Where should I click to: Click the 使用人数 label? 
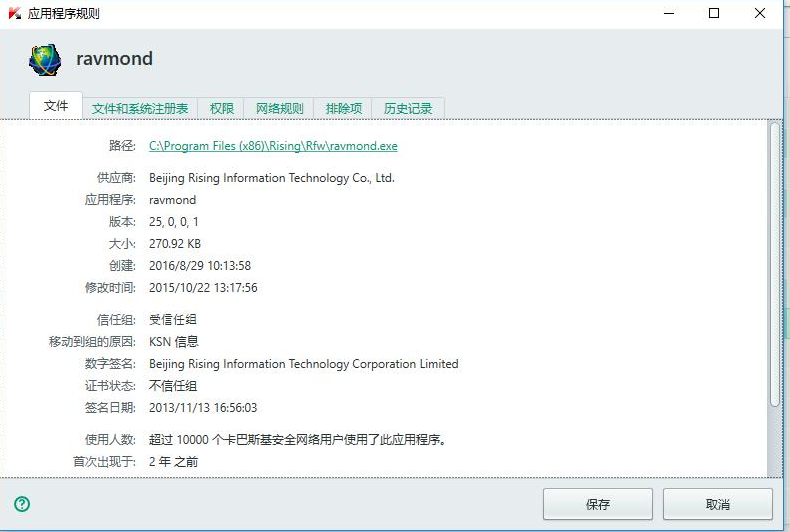pos(110,440)
